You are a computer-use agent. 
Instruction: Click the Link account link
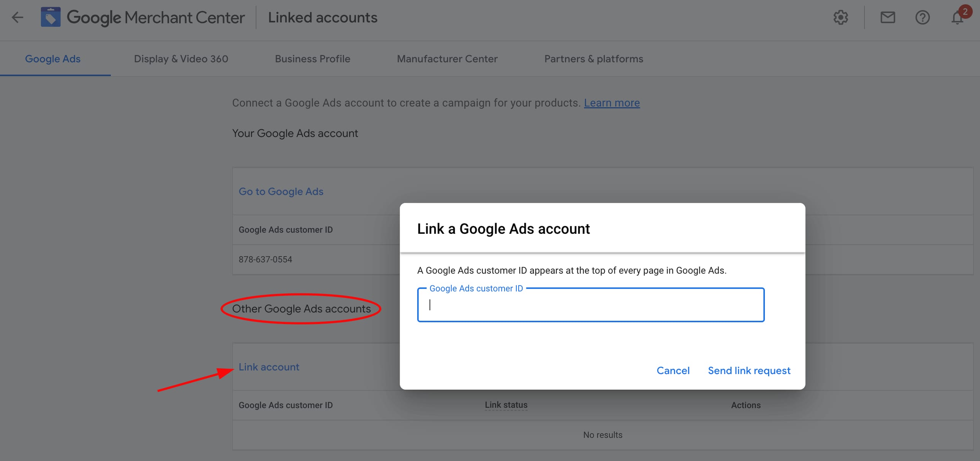pos(268,367)
